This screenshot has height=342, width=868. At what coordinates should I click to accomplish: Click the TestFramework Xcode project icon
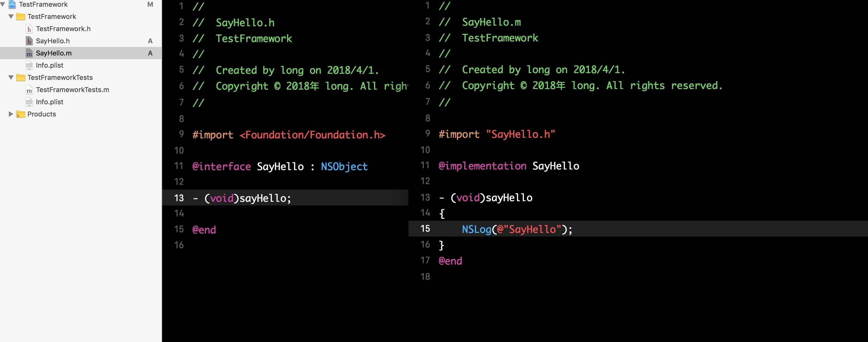(12, 4)
